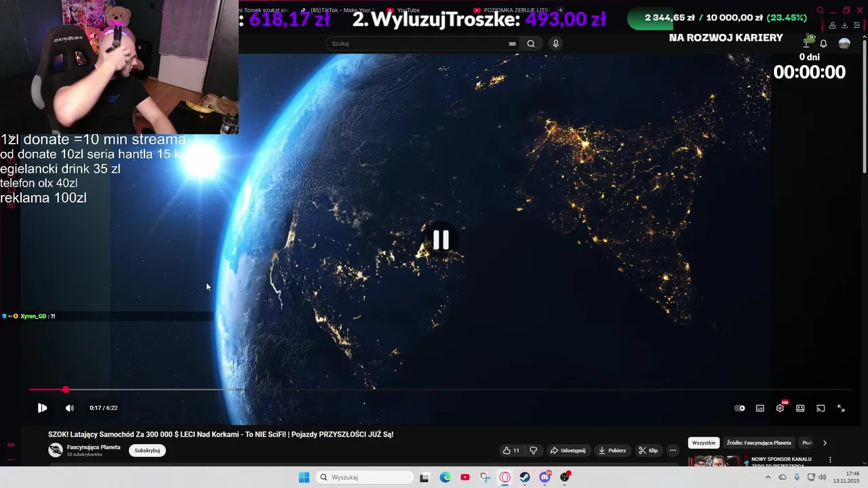Open the OneDrive cloud tray icon
Viewport: 868px width, 488px height.
782,477
